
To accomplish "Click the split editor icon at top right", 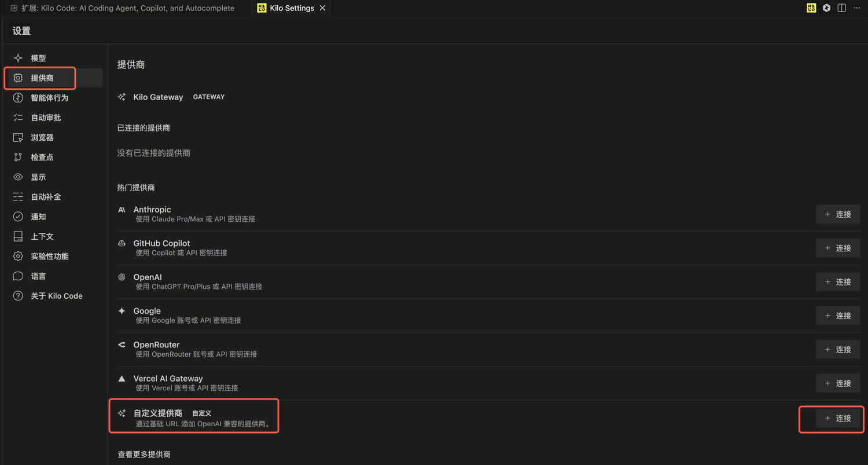I will [x=842, y=8].
